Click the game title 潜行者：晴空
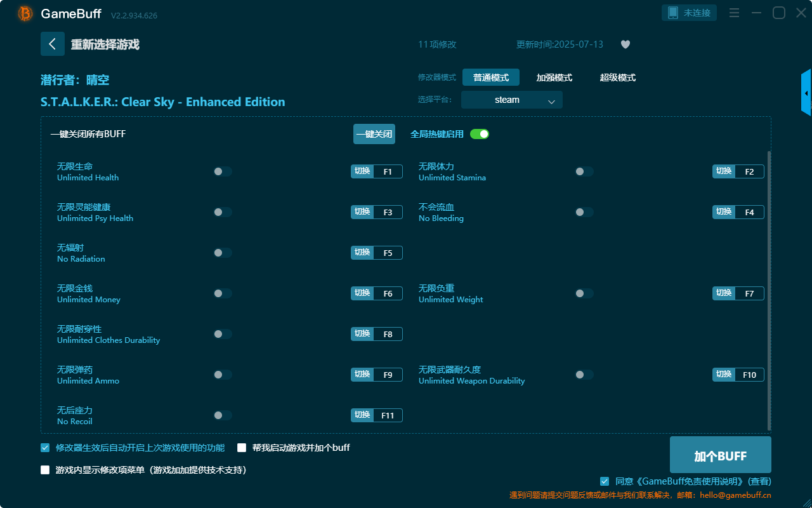Screen dimensions: 812x508 75,80
